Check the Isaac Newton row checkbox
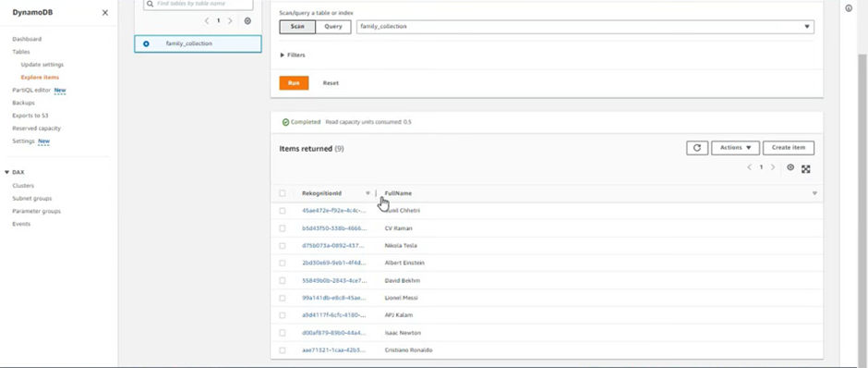 (283, 333)
